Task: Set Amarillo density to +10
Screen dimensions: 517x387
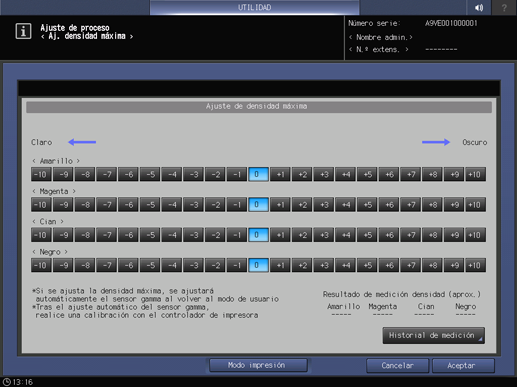Action: tap(476, 174)
